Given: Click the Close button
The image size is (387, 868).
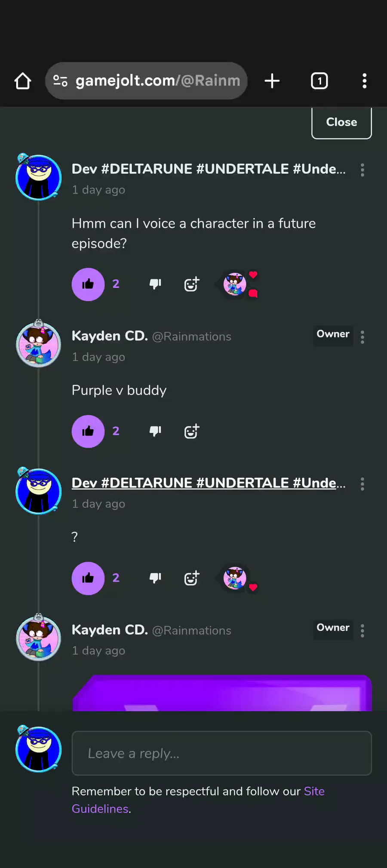Looking at the screenshot, I should pyautogui.click(x=341, y=122).
